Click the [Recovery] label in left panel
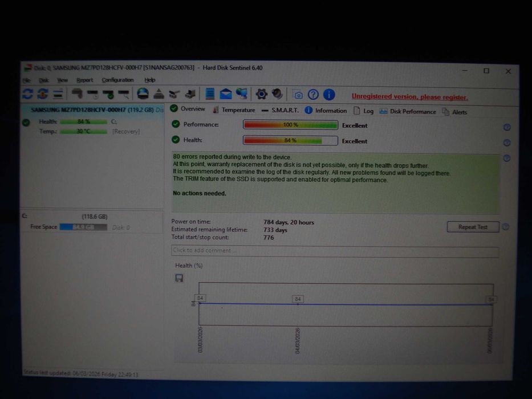 (x=126, y=132)
